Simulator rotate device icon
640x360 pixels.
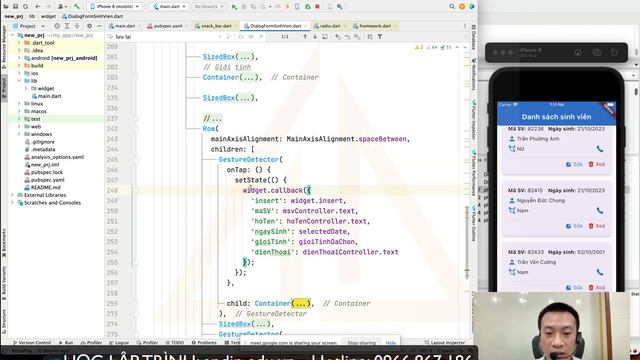614,52
